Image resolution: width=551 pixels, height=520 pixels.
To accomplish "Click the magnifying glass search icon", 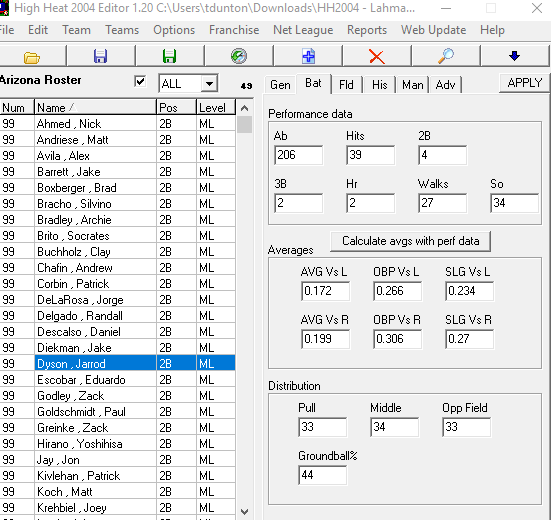I will click(x=446, y=56).
